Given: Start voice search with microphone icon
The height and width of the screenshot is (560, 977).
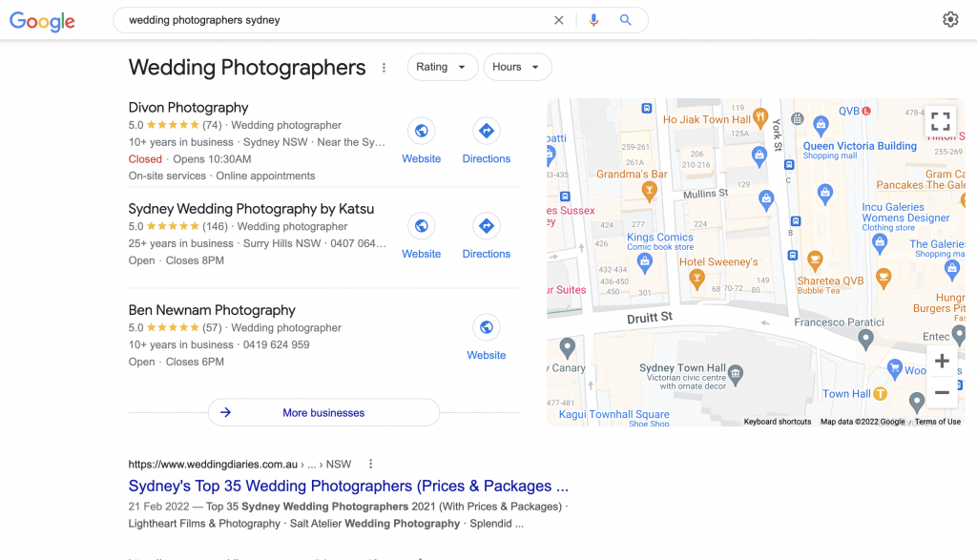Looking at the screenshot, I should click(x=593, y=20).
